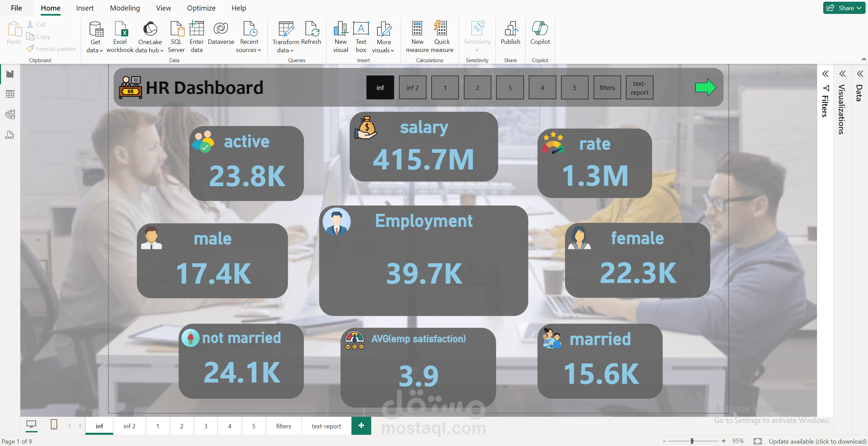The width and height of the screenshot is (868, 446).
Task: Expand the Visualizations pane chevron
Action: coord(843,74)
